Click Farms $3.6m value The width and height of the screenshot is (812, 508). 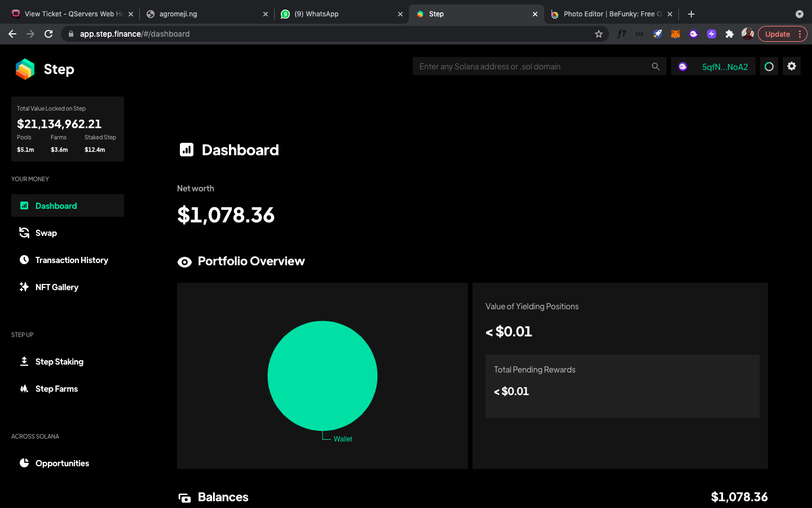click(59, 150)
